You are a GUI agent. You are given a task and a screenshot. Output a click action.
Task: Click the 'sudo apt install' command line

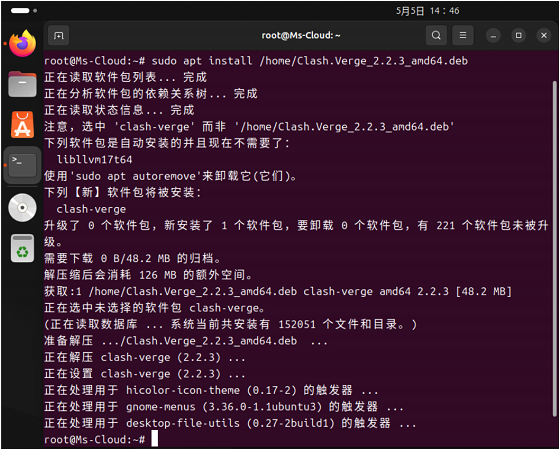click(x=256, y=61)
